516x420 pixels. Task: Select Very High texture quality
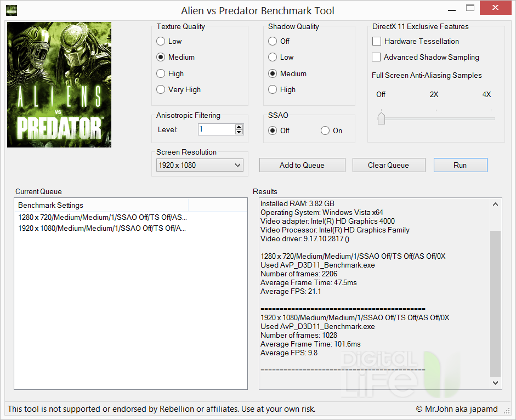[x=178, y=89]
